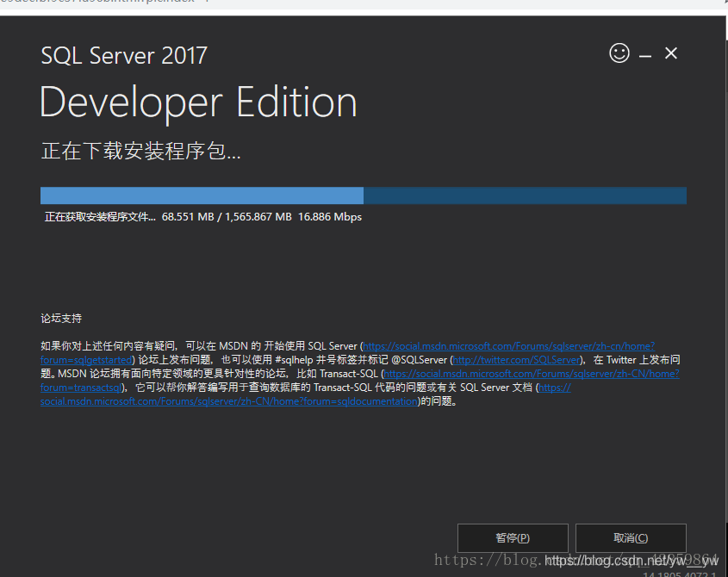Click the 正在下载安装程序包 status text
Viewport: 728px width, 577px height.
coord(141,152)
